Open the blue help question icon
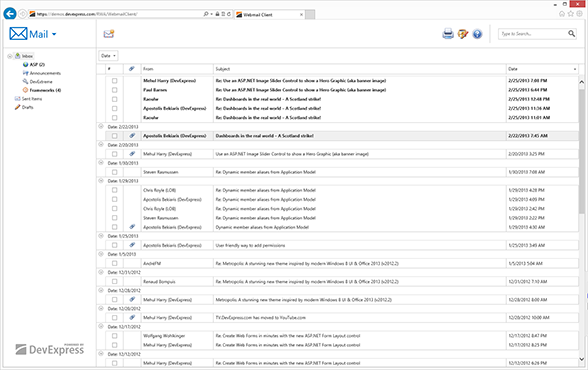This screenshot has height=370, width=588. tap(477, 34)
